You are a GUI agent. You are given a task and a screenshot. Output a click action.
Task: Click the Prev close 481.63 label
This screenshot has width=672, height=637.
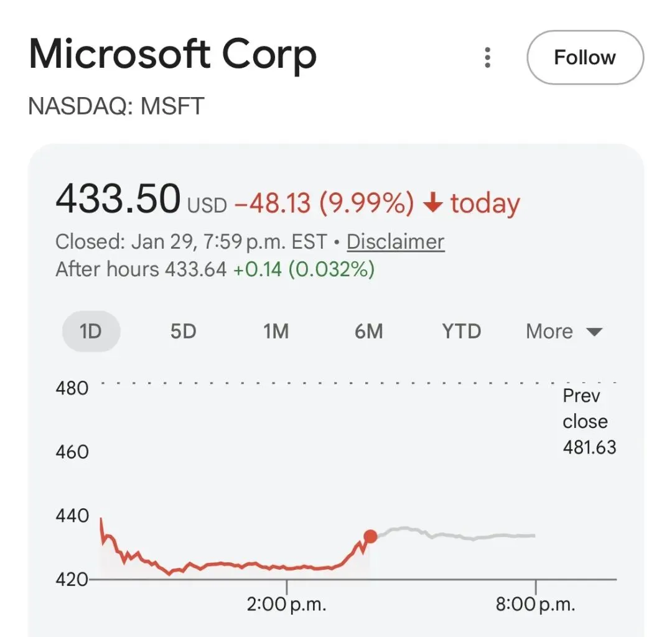[589, 421]
